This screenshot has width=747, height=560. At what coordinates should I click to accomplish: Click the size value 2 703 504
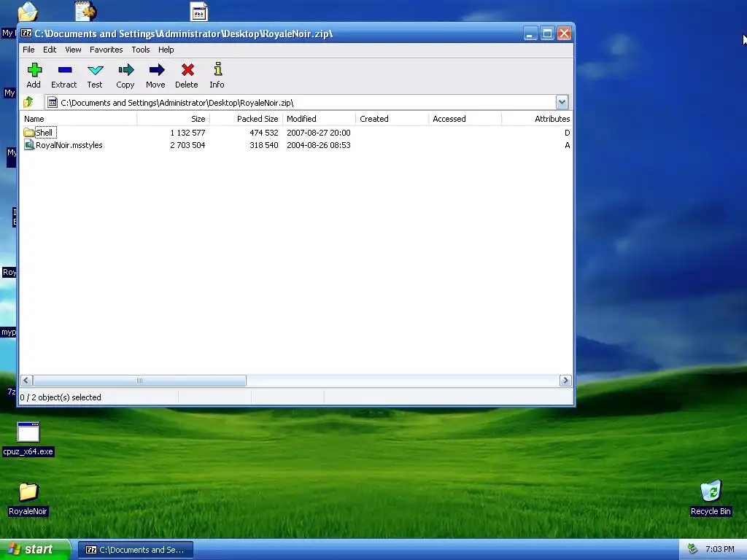[187, 145]
